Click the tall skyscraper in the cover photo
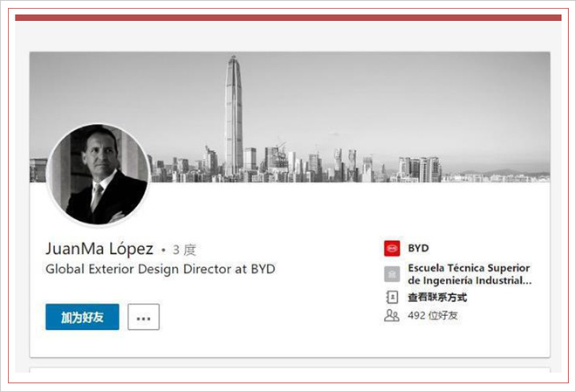This screenshot has width=576, height=392. [x=234, y=116]
